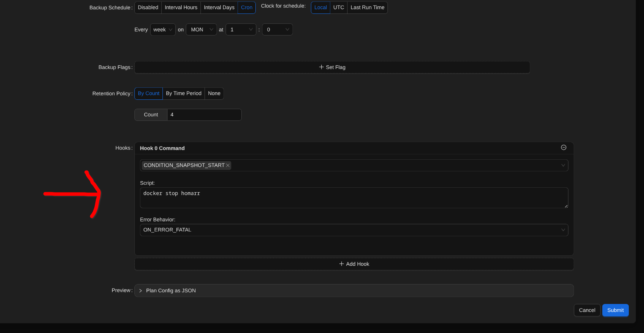Open the ON_ERROR_FATAL error behavior dropdown

[x=354, y=230]
